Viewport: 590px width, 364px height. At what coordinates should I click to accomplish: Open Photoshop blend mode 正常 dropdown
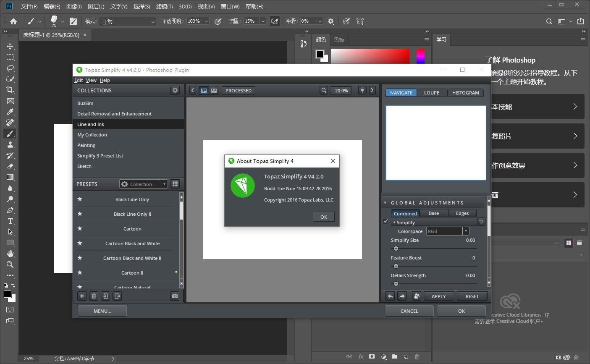128,21
